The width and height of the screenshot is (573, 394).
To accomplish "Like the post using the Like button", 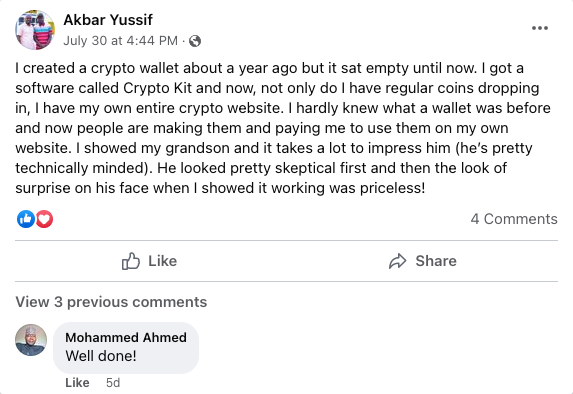I will tap(149, 261).
